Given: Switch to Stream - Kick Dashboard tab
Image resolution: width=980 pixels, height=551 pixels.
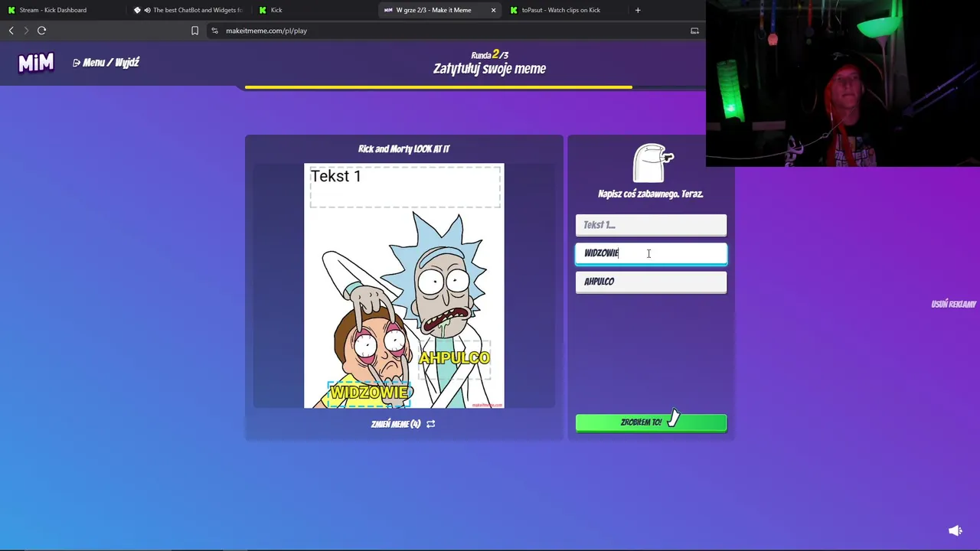Looking at the screenshot, I should [x=54, y=10].
